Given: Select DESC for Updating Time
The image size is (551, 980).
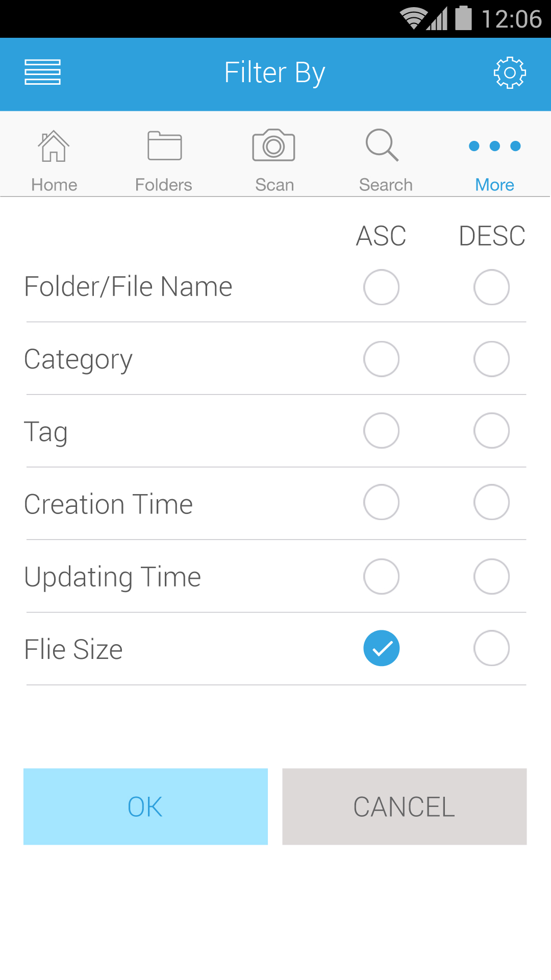Looking at the screenshot, I should tap(491, 577).
